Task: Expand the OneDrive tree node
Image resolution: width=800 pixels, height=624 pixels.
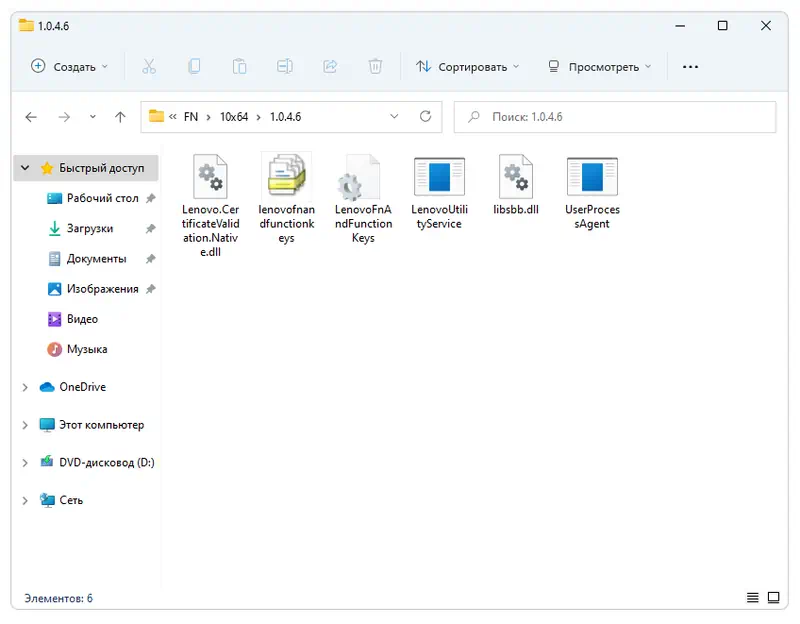Action: click(25, 387)
